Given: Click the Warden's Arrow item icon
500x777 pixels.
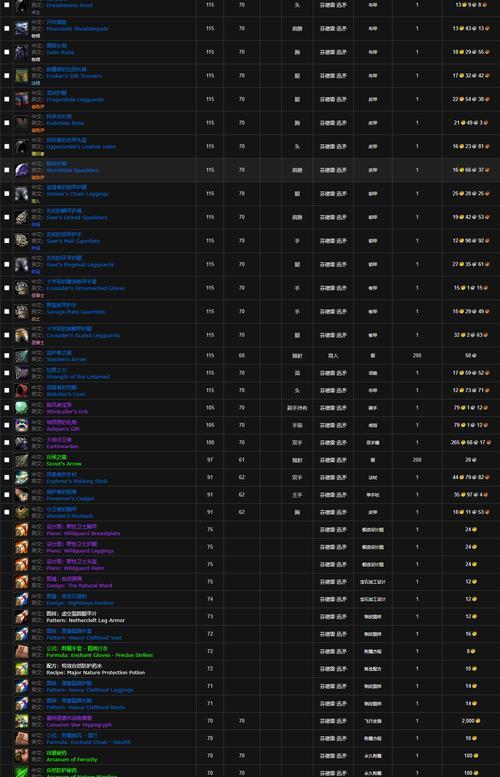Looking at the screenshot, I should point(21,355).
